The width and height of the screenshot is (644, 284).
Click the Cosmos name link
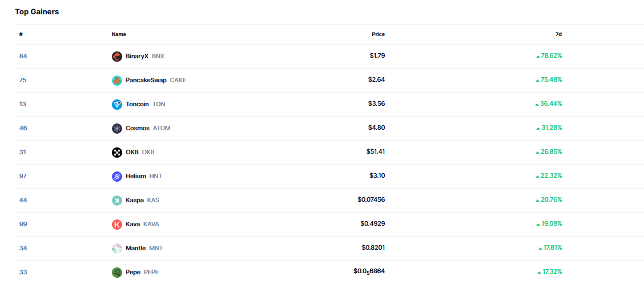(x=138, y=128)
